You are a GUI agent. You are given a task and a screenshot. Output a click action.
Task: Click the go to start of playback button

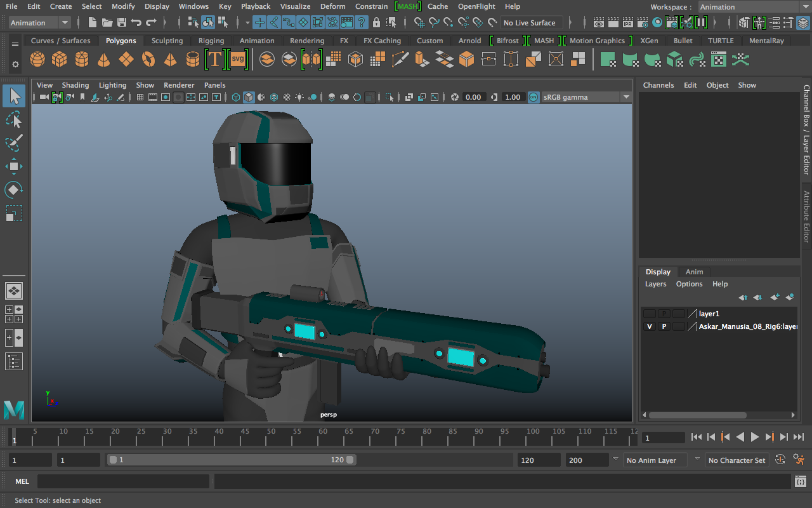pos(697,437)
